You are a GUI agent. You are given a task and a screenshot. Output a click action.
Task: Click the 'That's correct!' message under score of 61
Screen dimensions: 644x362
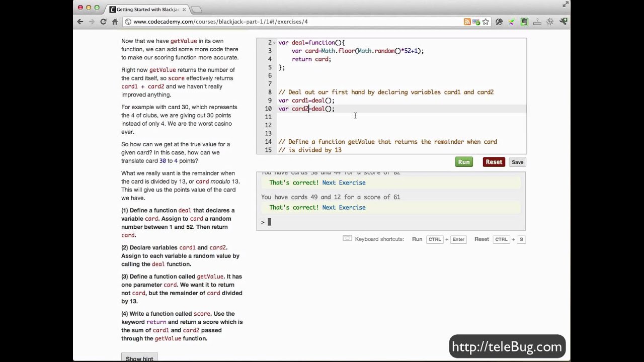294,207
